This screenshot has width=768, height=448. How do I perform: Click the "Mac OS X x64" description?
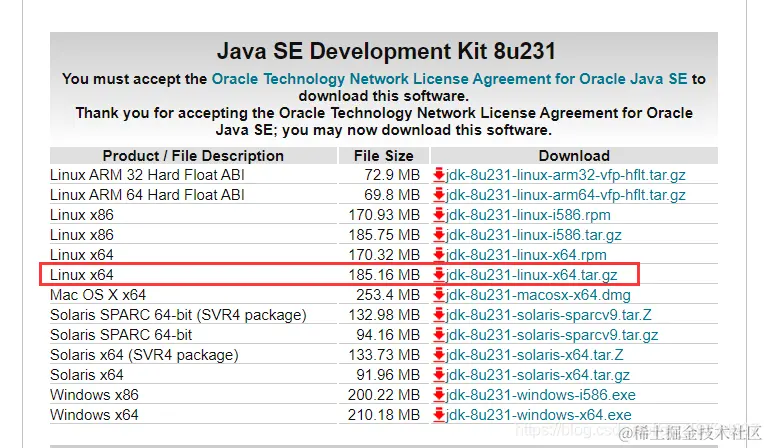98,295
